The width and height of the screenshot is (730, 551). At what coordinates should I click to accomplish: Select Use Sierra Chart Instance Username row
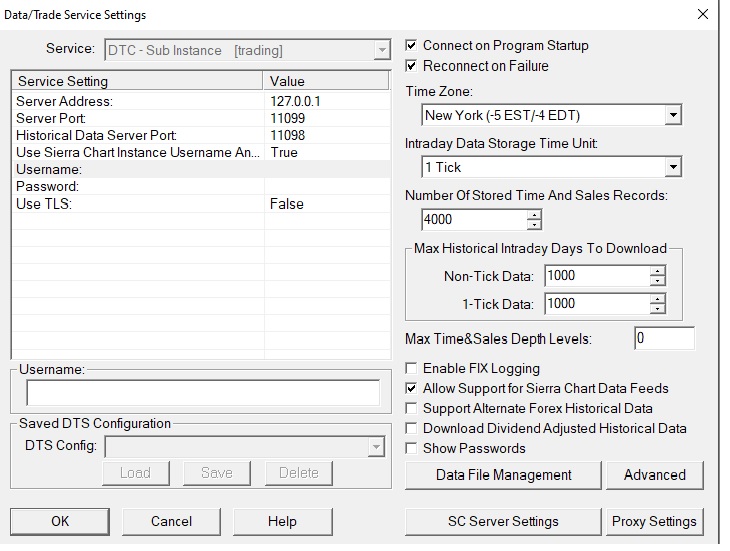click(201, 153)
